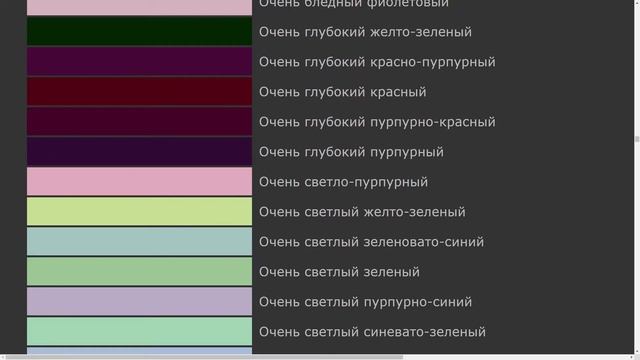Click label 'Очень глубокий красно-пурпурный'
Screen dimensions: 640x360
(377, 62)
